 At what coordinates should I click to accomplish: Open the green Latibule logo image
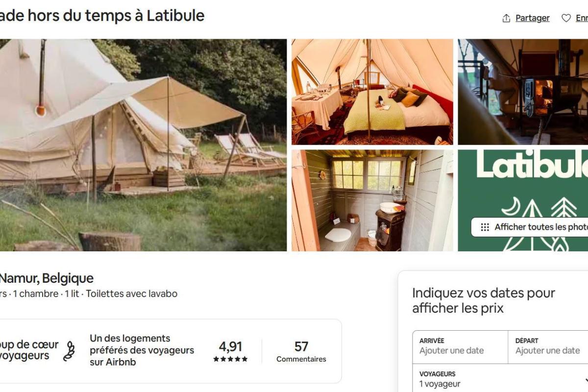(x=523, y=200)
